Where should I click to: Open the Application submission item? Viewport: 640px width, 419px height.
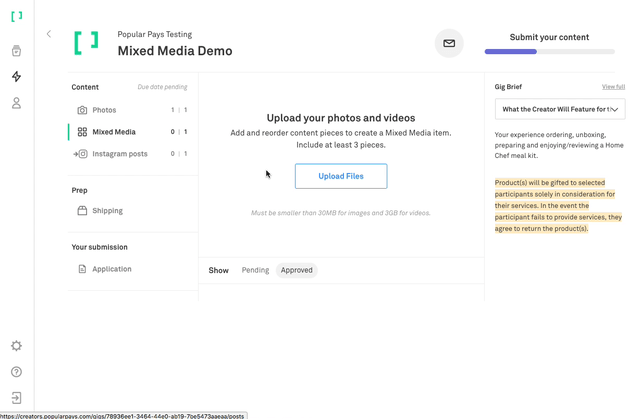pos(111,269)
